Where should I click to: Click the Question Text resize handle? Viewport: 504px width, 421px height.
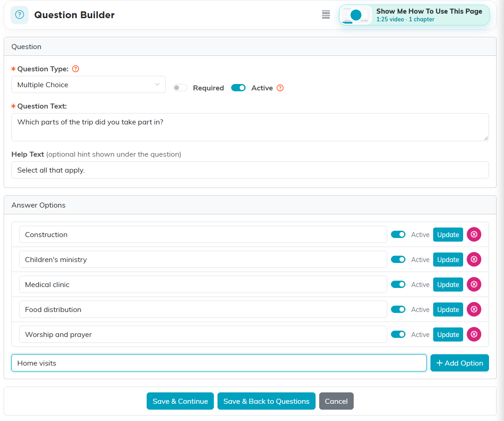(486, 139)
